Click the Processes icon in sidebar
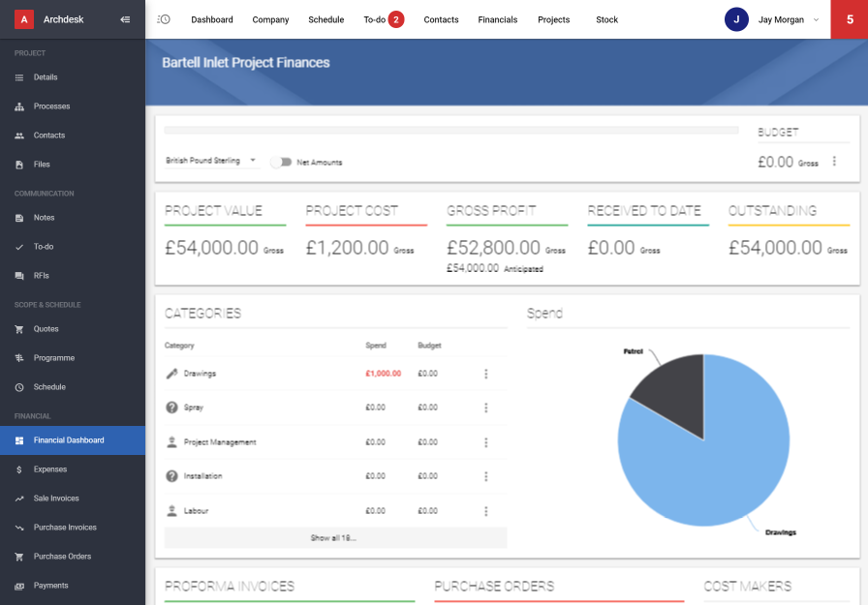The height and width of the screenshot is (605, 868). (x=19, y=106)
